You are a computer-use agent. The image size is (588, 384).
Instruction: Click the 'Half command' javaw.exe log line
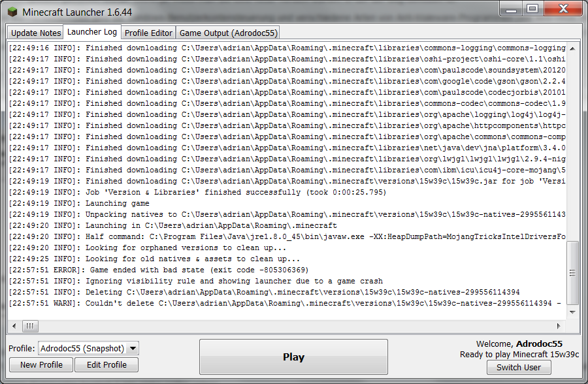tap(287, 236)
